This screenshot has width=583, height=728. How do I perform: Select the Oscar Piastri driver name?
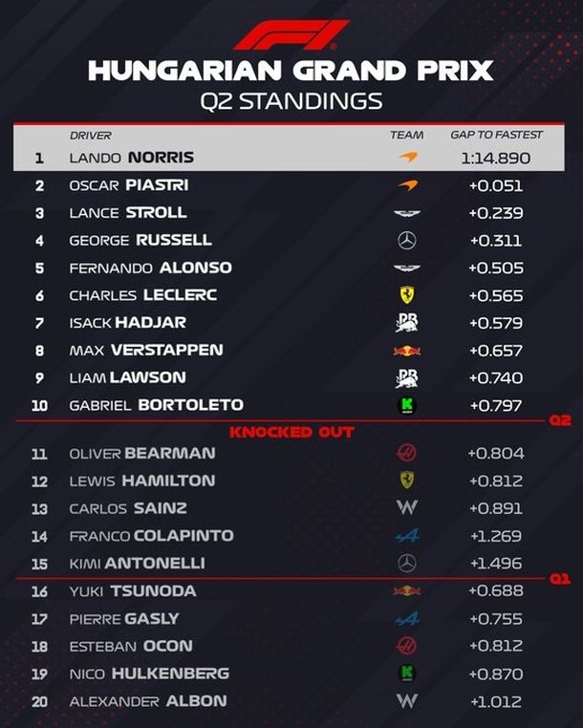(128, 185)
